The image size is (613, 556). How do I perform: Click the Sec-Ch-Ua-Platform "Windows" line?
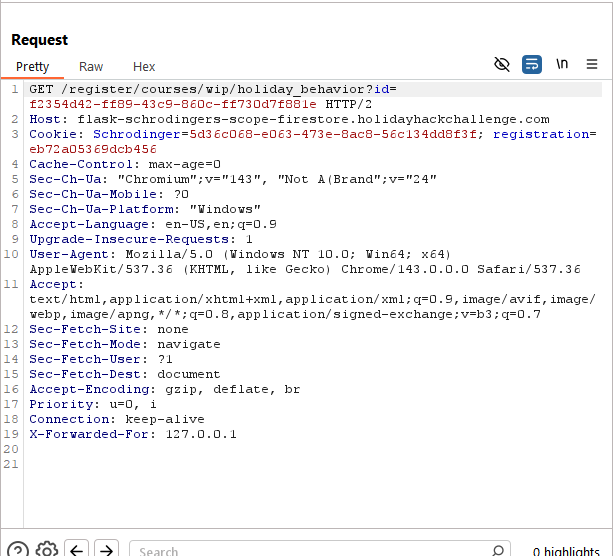pos(145,209)
